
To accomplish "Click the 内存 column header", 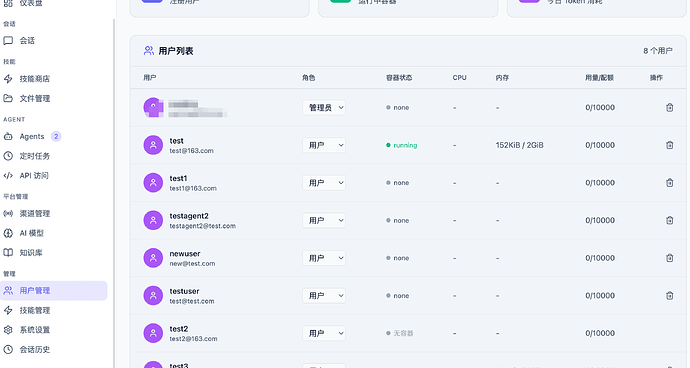I will pyautogui.click(x=502, y=78).
